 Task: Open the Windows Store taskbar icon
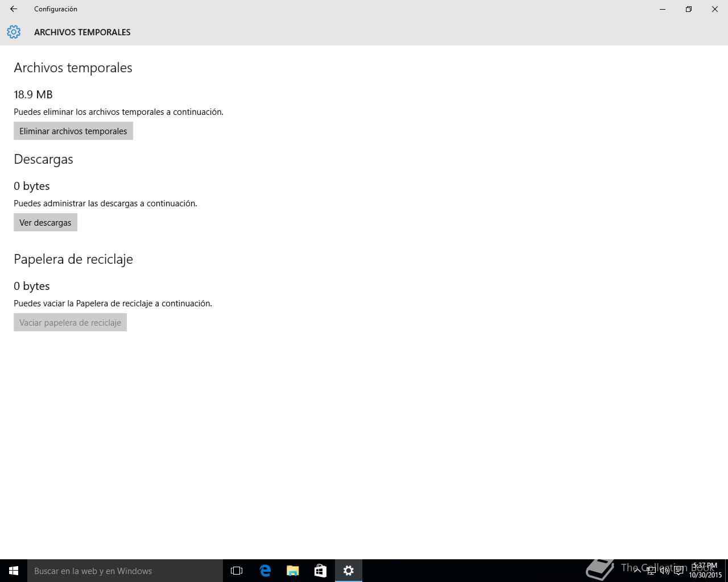(321, 571)
